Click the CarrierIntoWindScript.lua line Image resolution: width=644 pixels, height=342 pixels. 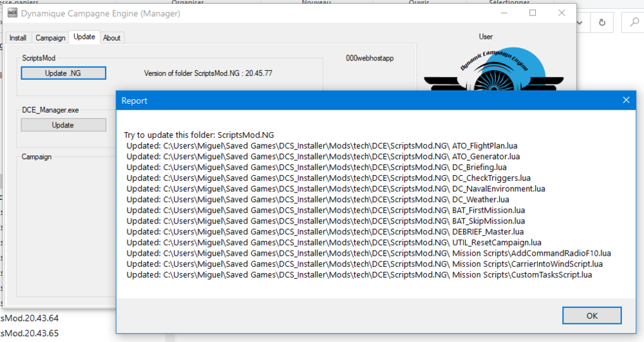point(365,264)
